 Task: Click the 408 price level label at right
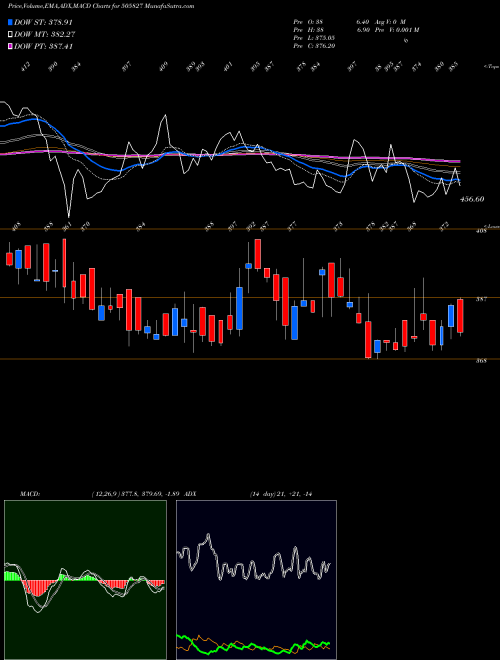481,231
